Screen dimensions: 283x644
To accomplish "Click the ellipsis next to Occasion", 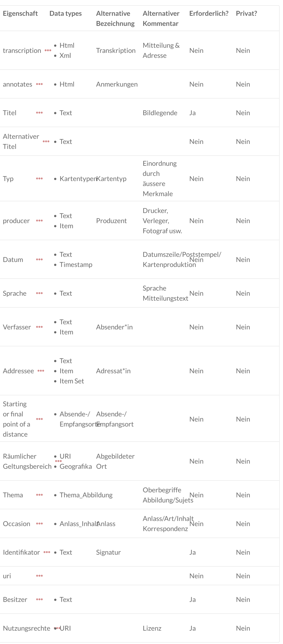I will tap(39, 524).
